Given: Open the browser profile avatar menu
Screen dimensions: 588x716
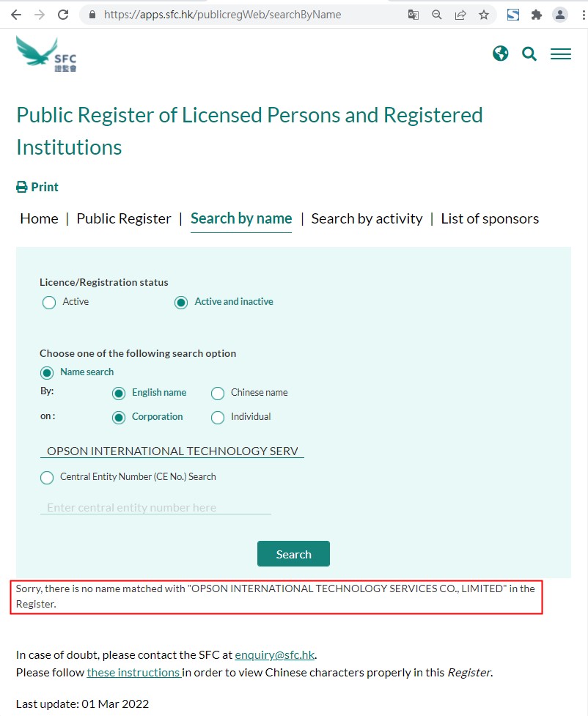Looking at the screenshot, I should tap(560, 14).
